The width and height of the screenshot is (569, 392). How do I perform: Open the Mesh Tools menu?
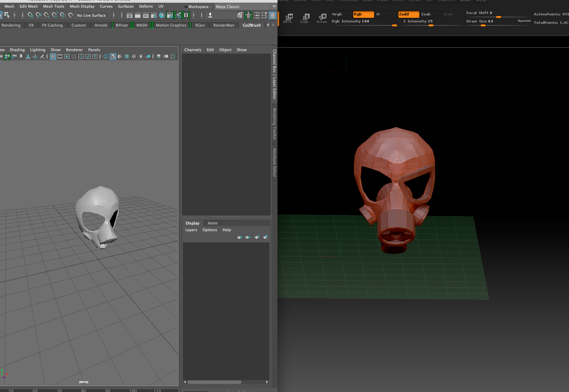pyautogui.click(x=54, y=6)
